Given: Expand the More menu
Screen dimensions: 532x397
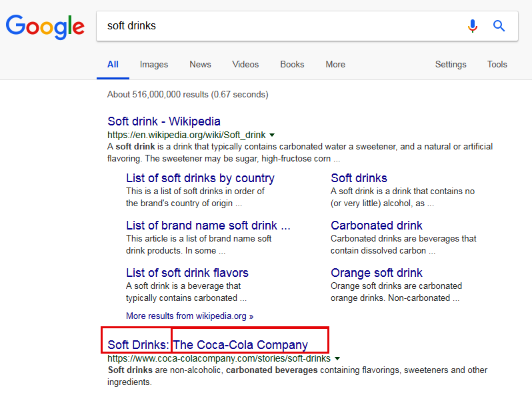Looking at the screenshot, I should click(335, 65).
